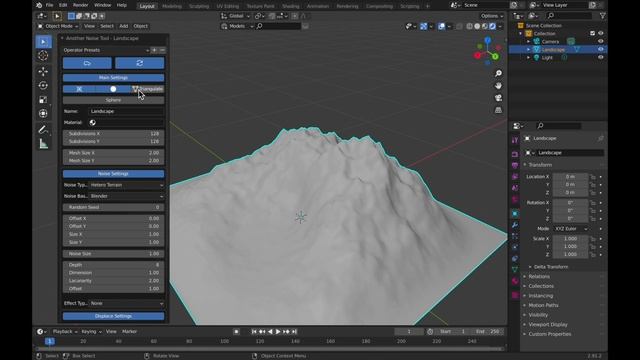This screenshot has height=360, width=640.
Task: Click the landscape auto-refresh cloud button
Action: click(87, 63)
